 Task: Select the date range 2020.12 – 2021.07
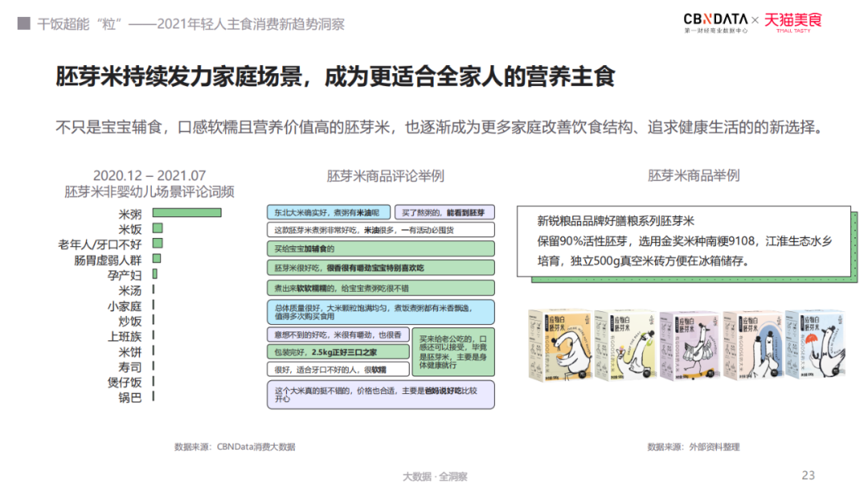pos(149,175)
